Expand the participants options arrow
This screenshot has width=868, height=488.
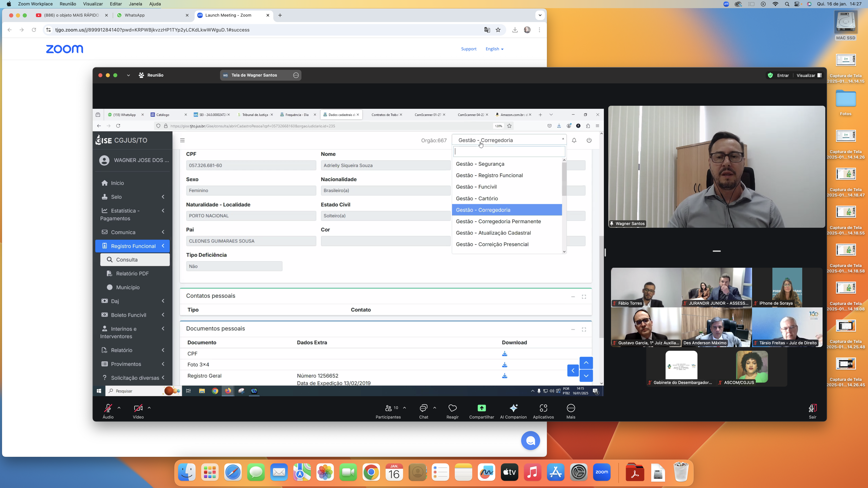point(404,408)
